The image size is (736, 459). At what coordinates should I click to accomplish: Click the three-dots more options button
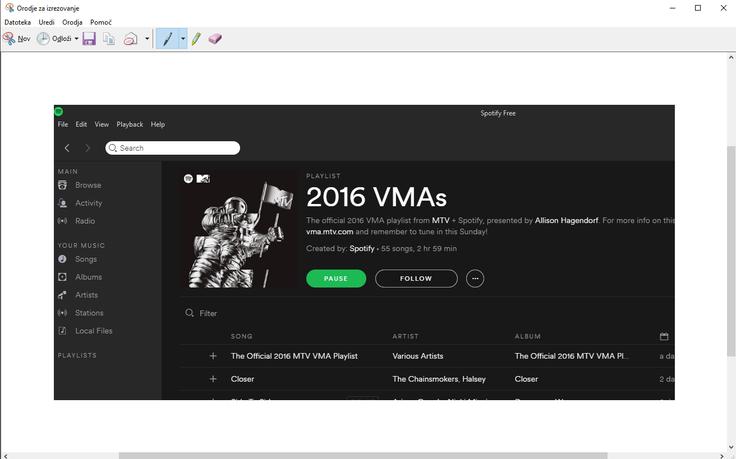tap(475, 278)
